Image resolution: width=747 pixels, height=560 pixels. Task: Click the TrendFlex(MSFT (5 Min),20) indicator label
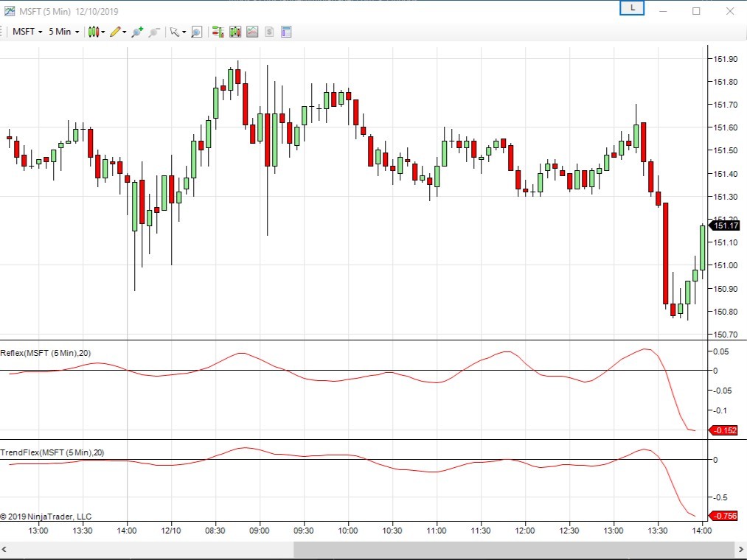52,452
